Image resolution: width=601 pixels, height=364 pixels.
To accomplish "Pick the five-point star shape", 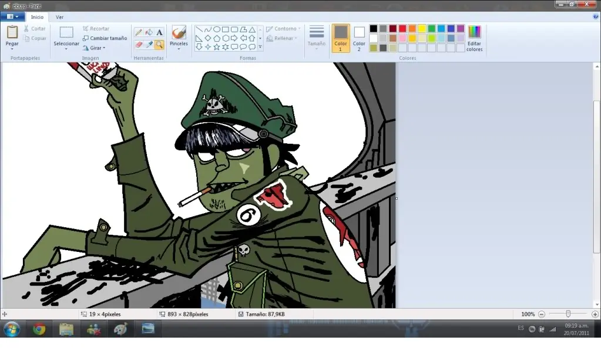I will [217, 47].
